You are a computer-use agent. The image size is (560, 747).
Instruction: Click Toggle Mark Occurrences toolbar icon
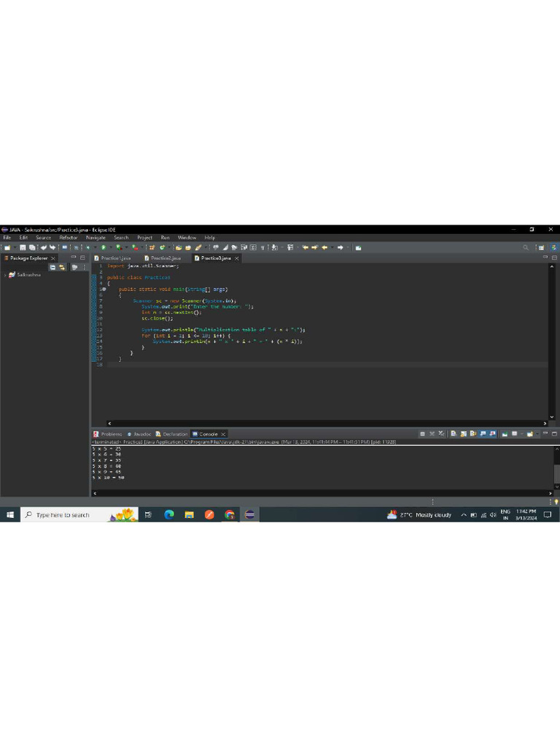click(x=225, y=248)
